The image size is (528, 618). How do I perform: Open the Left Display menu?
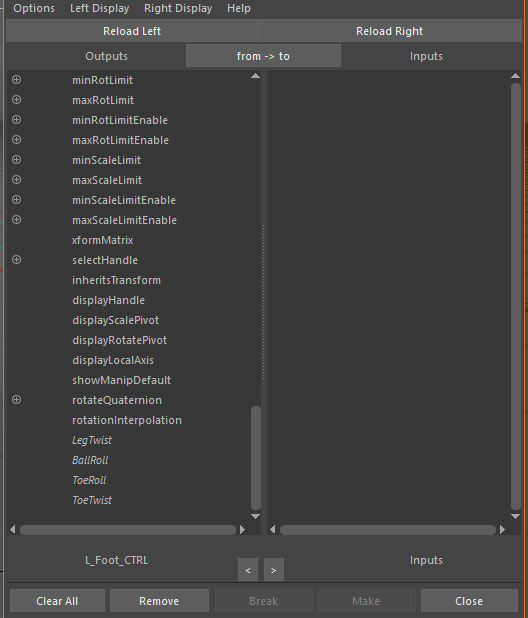pos(99,8)
